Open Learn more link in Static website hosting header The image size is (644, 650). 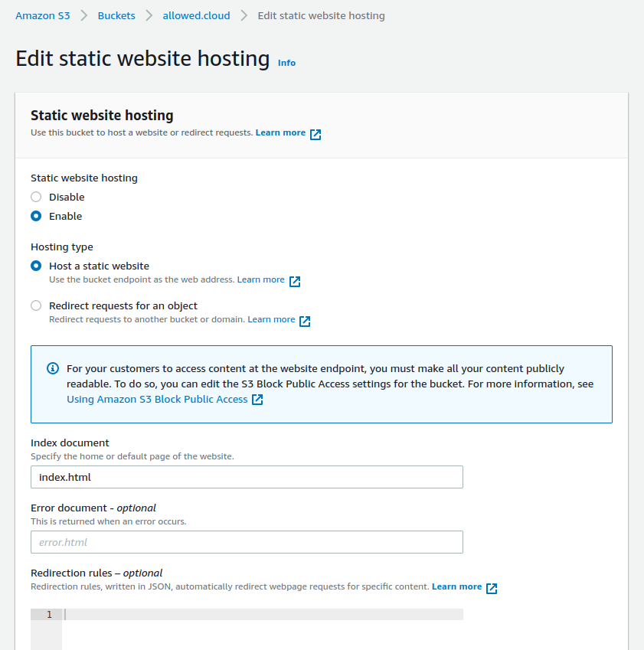point(280,132)
